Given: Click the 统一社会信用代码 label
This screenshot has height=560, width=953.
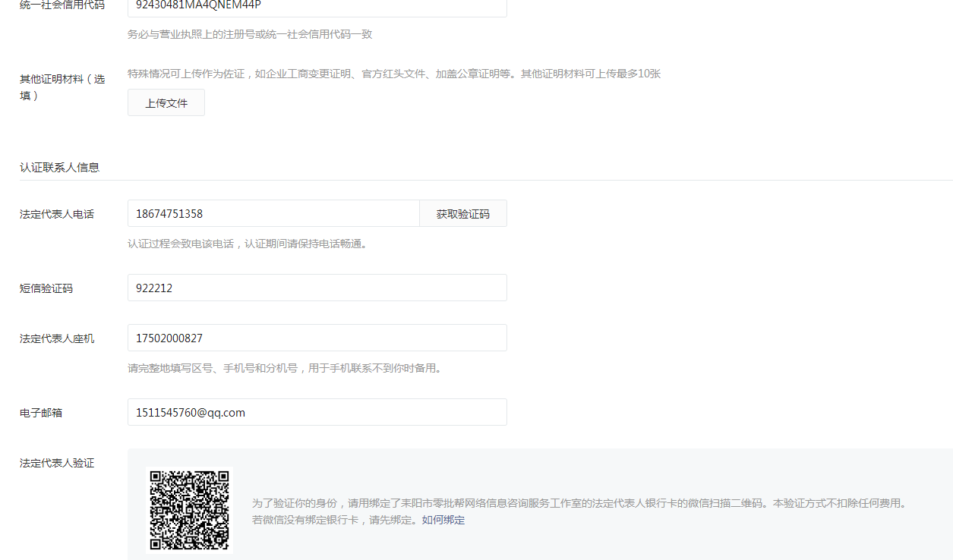Looking at the screenshot, I should pos(62,5).
